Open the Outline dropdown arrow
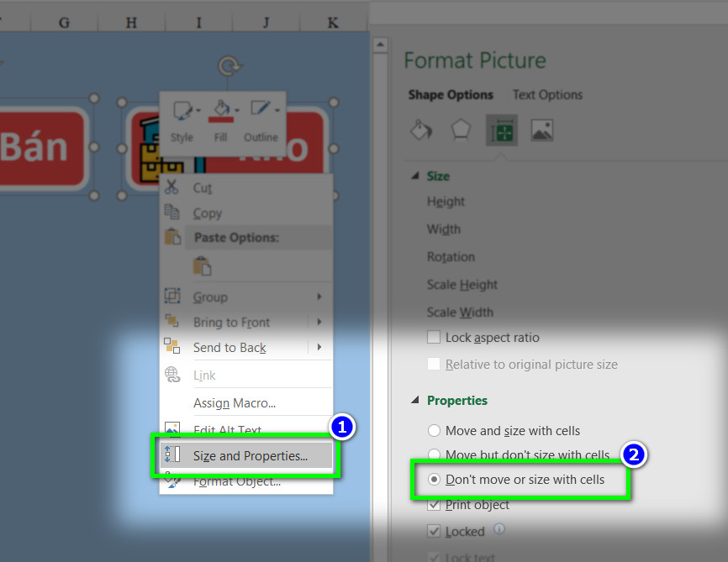The height and width of the screenshot is (562, 728). point(277,110)
